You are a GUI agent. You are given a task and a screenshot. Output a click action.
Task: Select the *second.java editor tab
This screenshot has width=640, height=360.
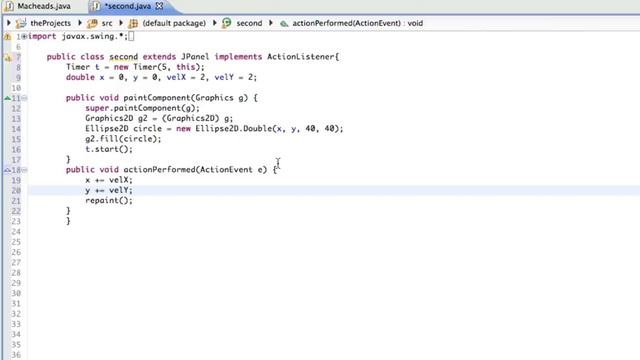tap(128, 6)
